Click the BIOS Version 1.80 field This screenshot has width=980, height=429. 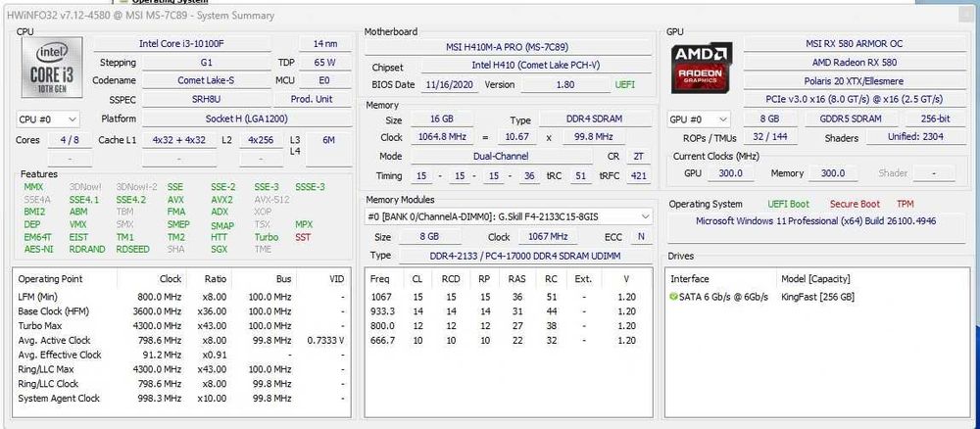pos(565,84)
